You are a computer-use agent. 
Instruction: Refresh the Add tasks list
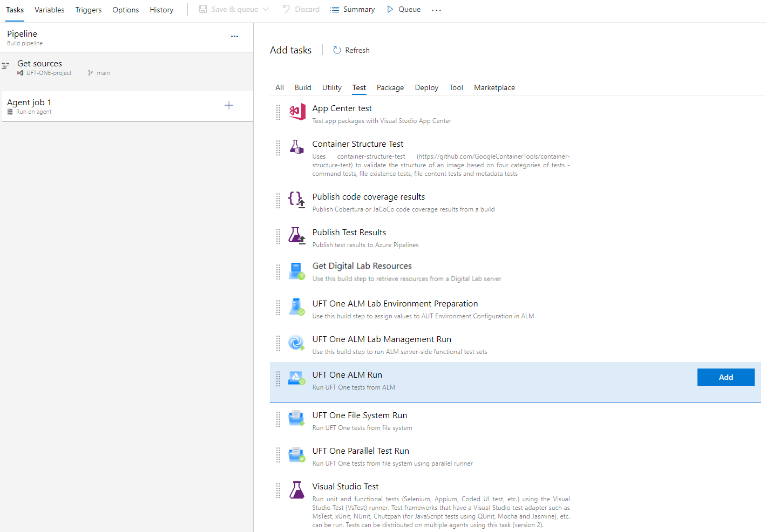351,50
